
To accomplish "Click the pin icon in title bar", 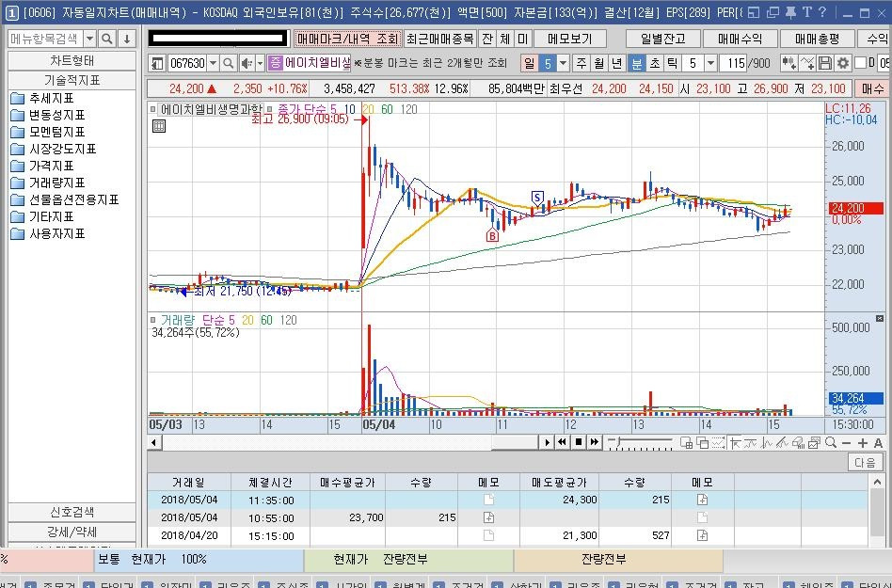I will [790, 12].
